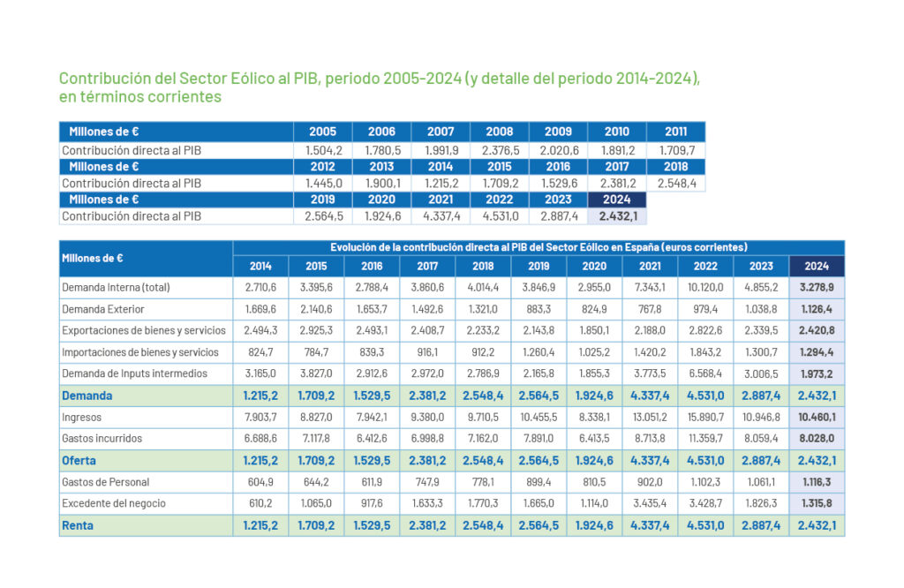Click the 'Demanda Interna (total)' row label
Screen dimensions: 904x588
[116, 288]
